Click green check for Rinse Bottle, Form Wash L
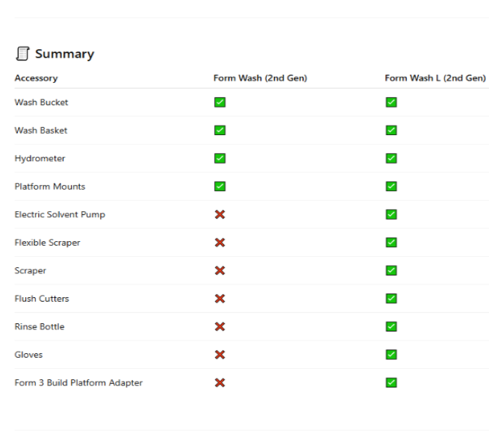This screenshot has width=489, height=448. point(391,326)
